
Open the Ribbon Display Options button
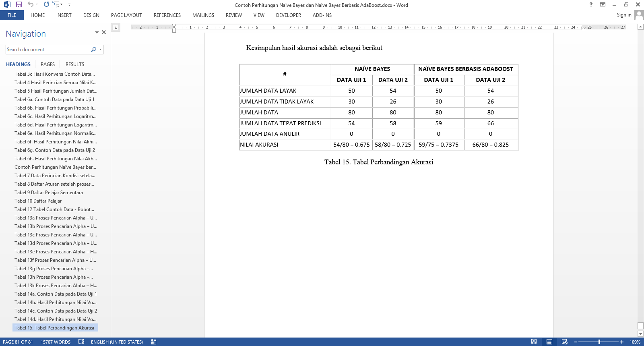pos(603,5)
